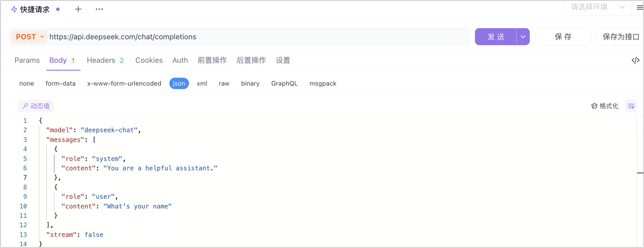Screen dimensions: 644x248
Task: Select msgpack body type
Action: pos(323,84)
